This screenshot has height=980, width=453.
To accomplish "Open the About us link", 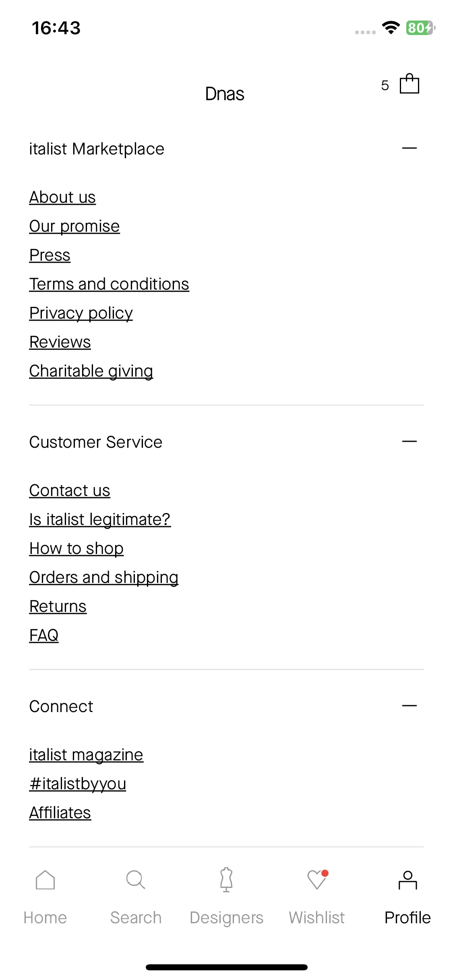I will pyautogui.click(x=62, y=197).
